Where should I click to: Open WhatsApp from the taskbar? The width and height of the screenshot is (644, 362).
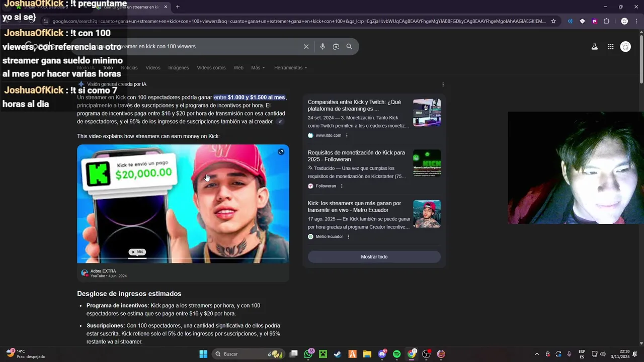click(308, 354)
